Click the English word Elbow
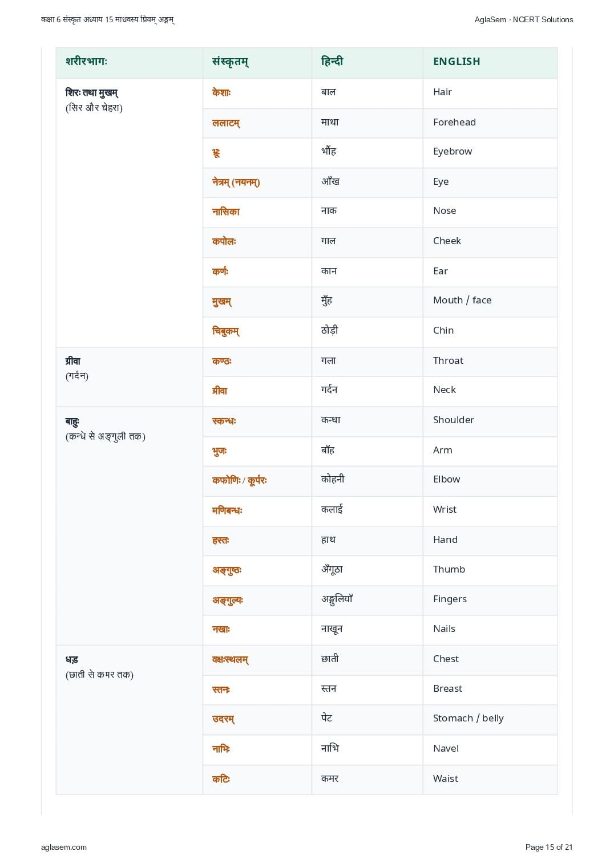Image resolution: width=614 pixels, height=868 pixels. [446, 479]
